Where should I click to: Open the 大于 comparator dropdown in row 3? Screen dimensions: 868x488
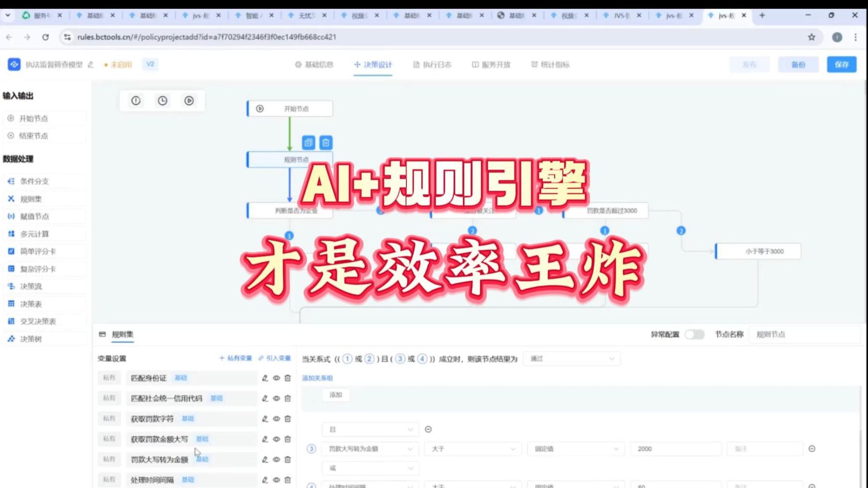473,449
